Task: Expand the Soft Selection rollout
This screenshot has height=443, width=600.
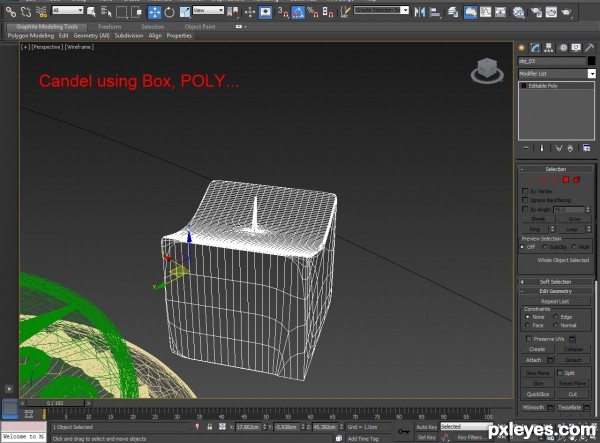Action: click(x=556, y=282)
